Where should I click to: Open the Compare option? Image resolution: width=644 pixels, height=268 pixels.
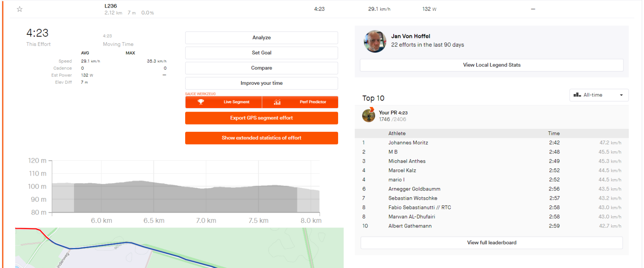pyautogui.click(x=261, y=68)
